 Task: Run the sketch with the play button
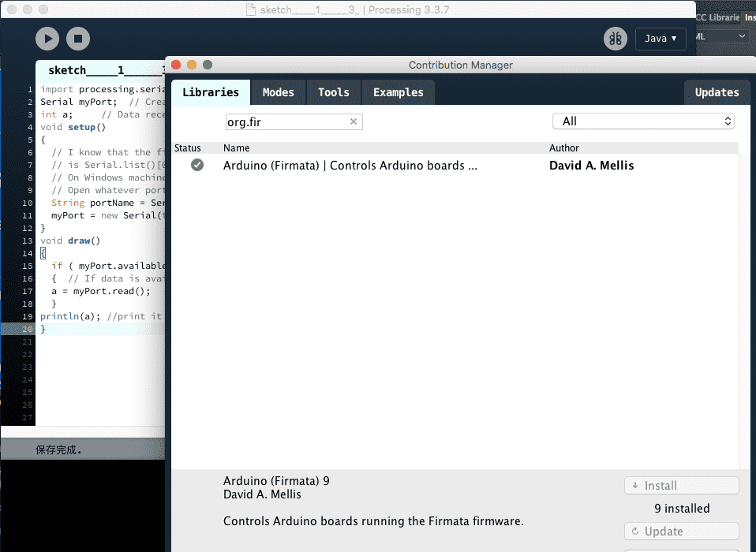47,39
